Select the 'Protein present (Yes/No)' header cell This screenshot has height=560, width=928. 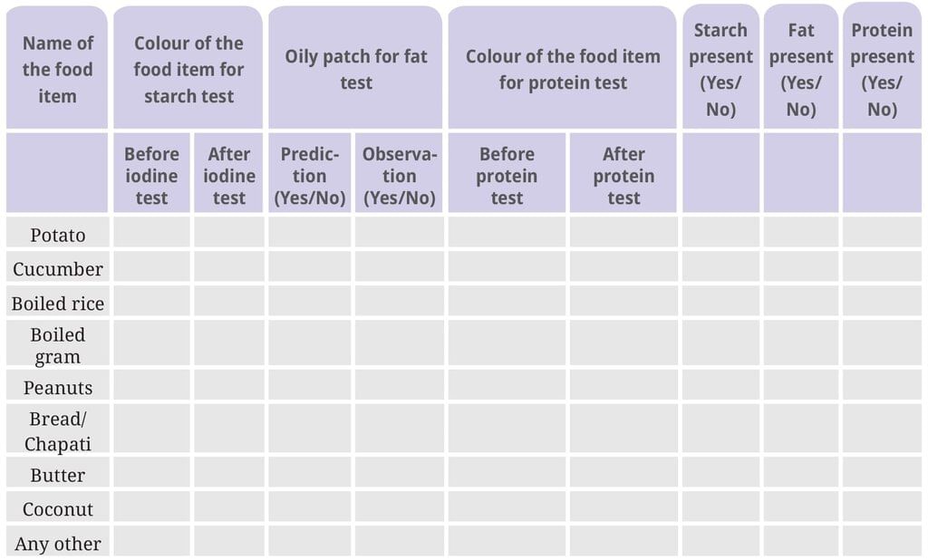click(882, 69)
